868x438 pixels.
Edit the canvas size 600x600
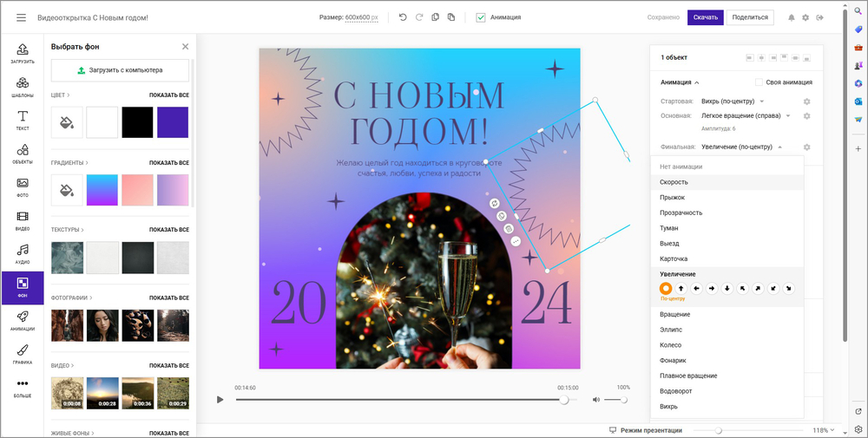pyautogui.click(x=361, y=17)
